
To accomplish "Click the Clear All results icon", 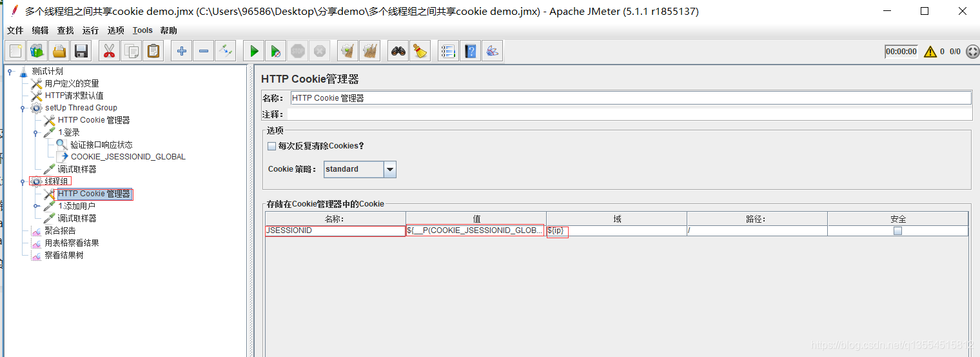I will 370,51.
